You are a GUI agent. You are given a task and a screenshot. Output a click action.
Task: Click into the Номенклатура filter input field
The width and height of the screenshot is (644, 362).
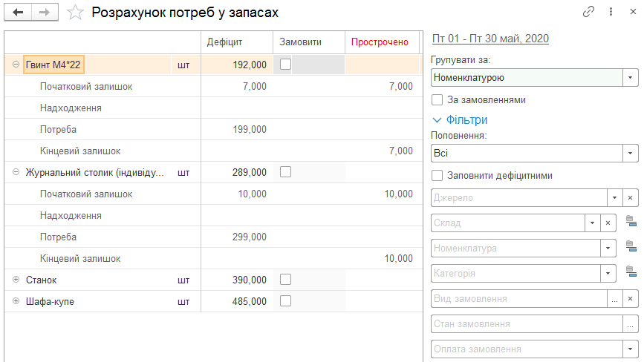[x=515, y=248]
